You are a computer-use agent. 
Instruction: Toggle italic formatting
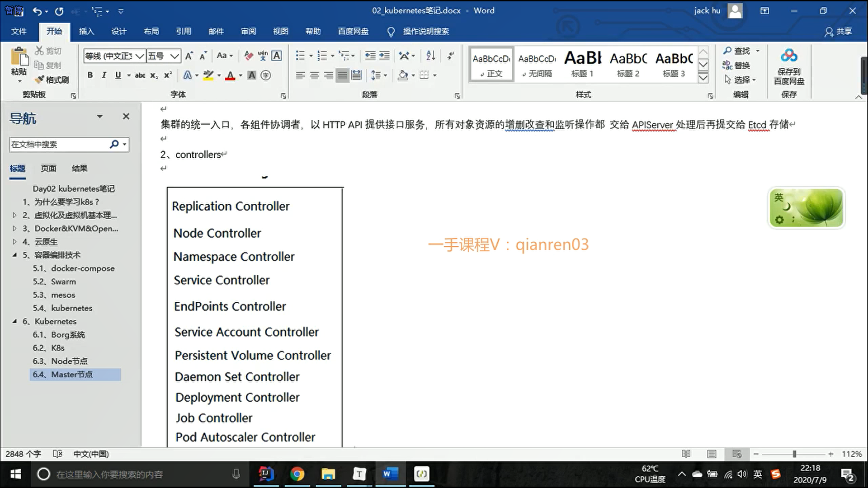(x=104, y=75)
